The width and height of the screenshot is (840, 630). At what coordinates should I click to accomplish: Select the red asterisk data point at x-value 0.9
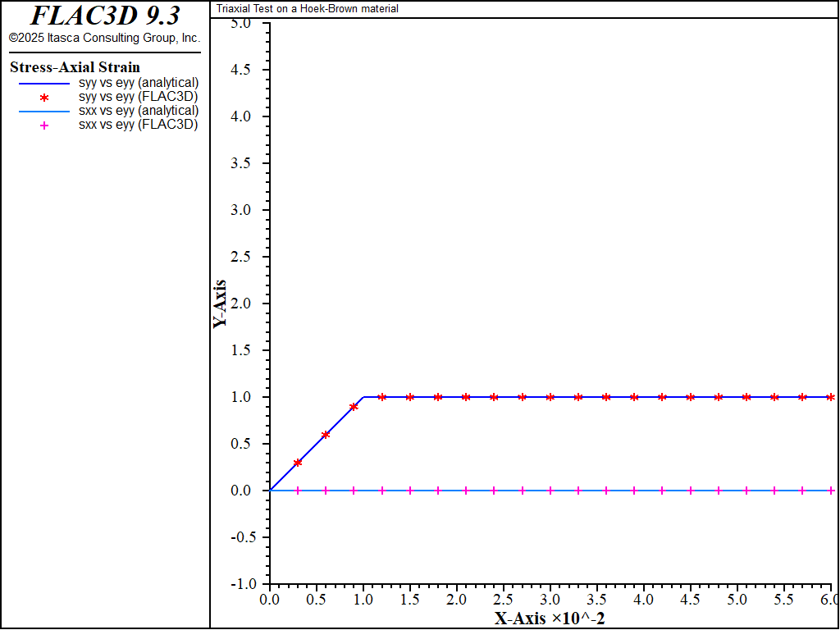[354, 407]
